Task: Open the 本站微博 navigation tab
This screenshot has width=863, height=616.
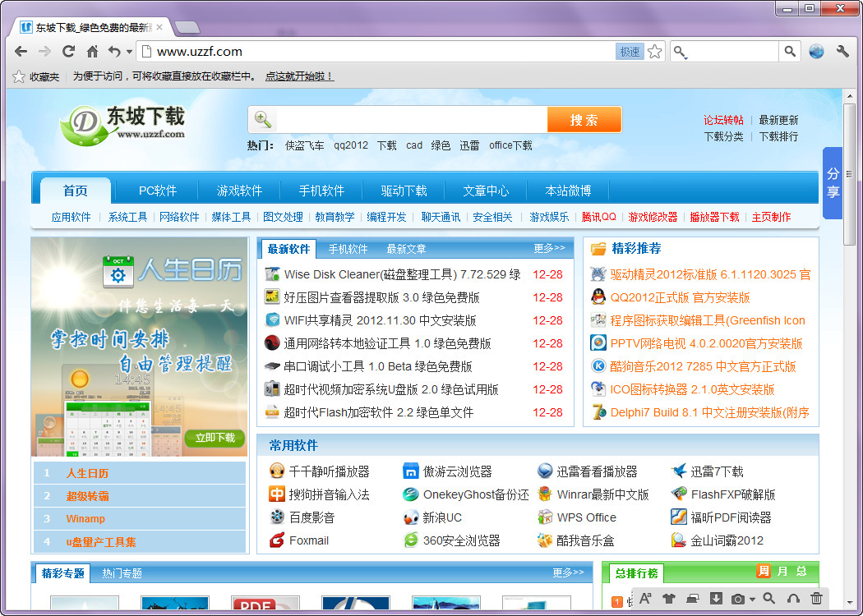Action: [568, 191]
